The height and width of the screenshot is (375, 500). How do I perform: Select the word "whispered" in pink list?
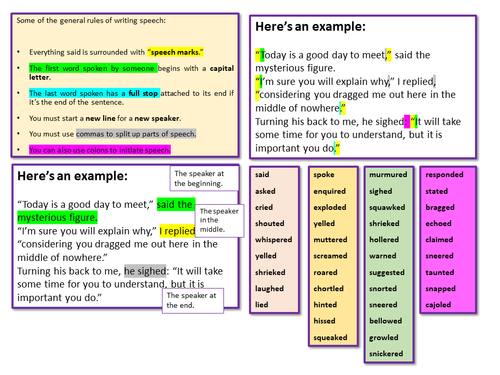tap(273, 240)
